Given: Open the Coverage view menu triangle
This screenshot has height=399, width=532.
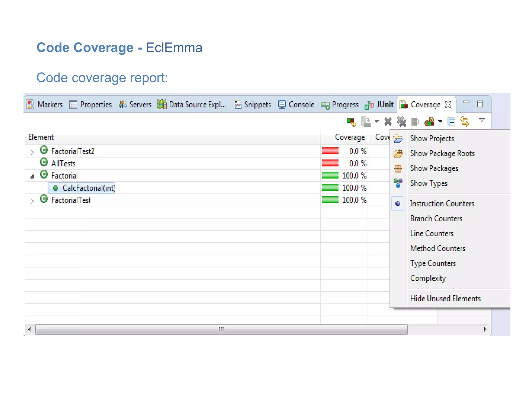Looking at the screenshot, I should tap(482, 120).
